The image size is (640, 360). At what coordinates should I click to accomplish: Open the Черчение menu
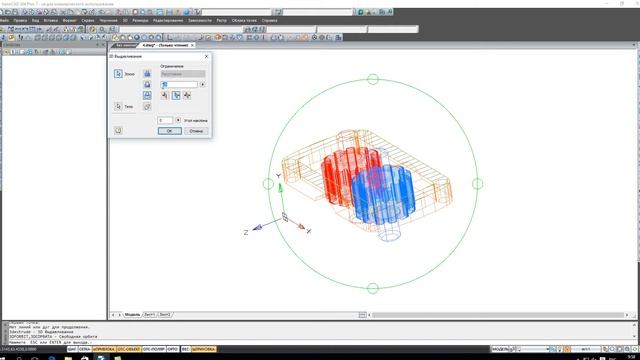pos(108,20)
